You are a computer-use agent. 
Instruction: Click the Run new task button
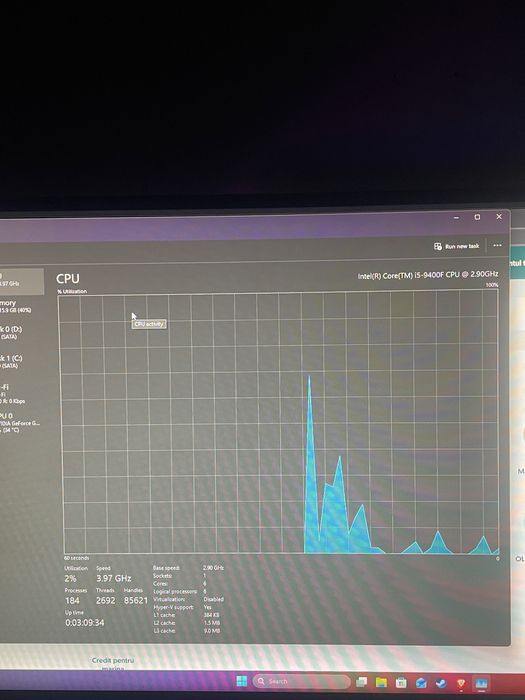coord(456,246)
